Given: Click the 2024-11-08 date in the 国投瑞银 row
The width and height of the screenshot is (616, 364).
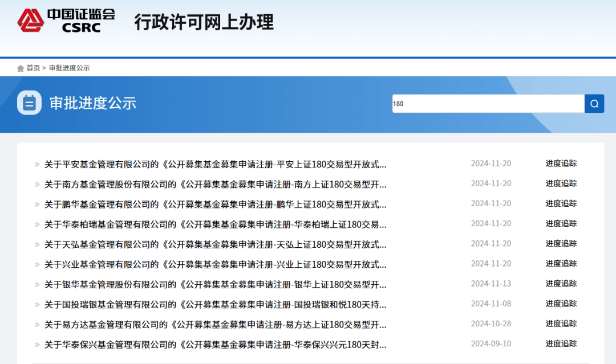Looking at the screenshot, I should click(x=491, y=303).
